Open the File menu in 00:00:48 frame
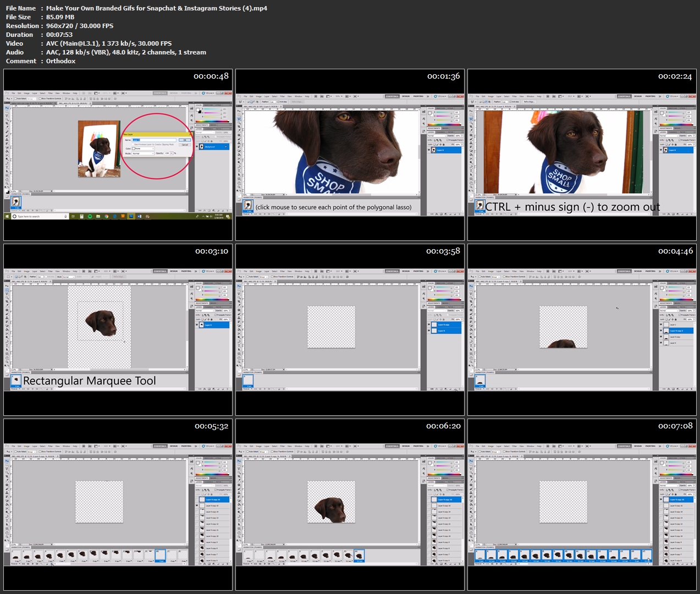This screenshot has height=594, width=700. pyautogui.click(x=13, y=93)
